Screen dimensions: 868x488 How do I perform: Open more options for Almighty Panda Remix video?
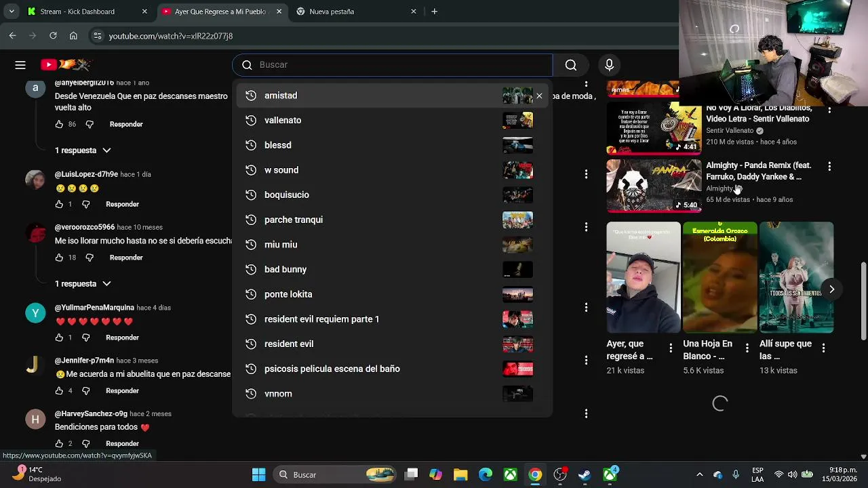click(829, 166)
